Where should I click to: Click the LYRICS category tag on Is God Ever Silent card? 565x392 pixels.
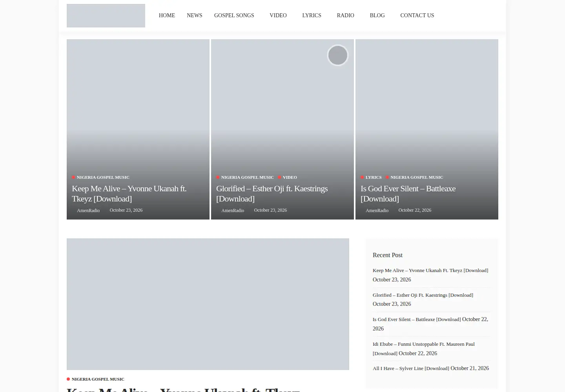373,177
